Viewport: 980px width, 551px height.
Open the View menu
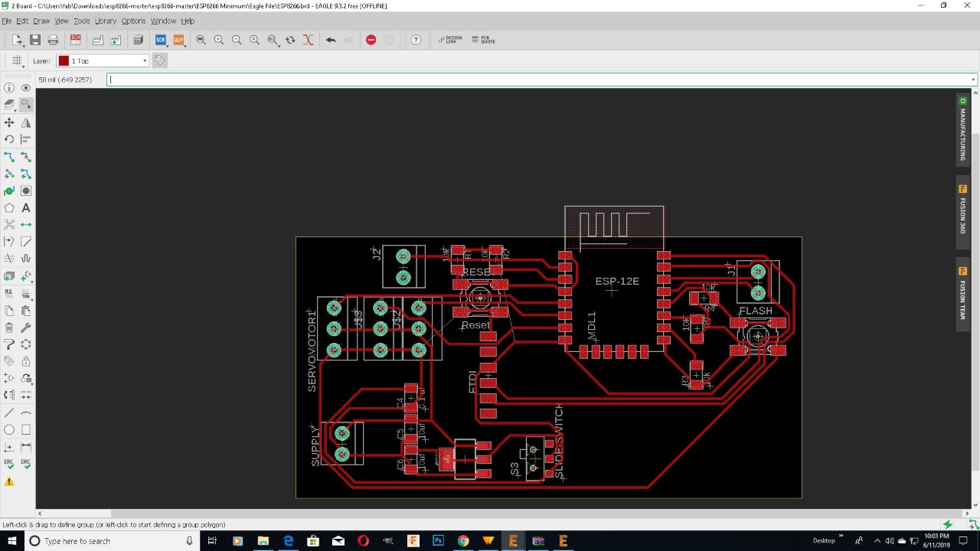pyautogui.click(x=61, y=21)
